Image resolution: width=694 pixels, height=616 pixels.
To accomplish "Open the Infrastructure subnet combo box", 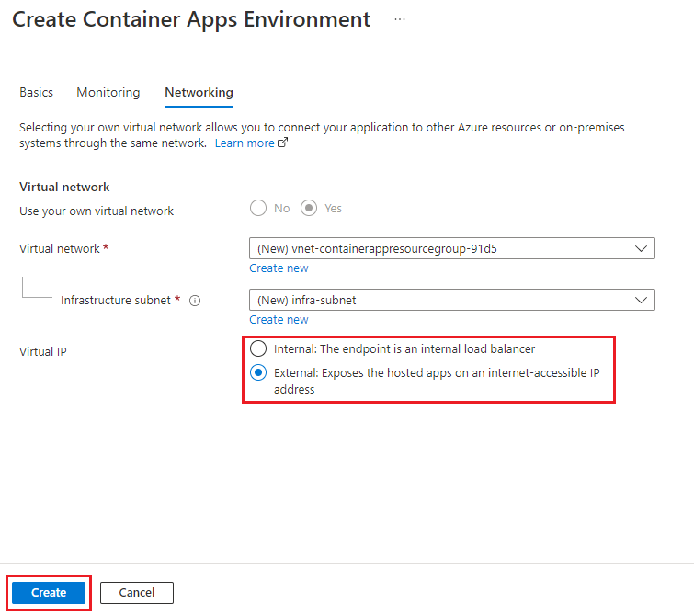I will (441, 300).
